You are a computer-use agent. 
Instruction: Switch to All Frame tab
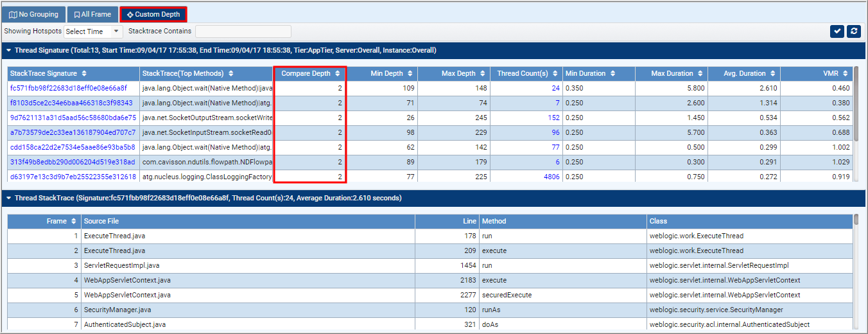(x=92, y=14)
